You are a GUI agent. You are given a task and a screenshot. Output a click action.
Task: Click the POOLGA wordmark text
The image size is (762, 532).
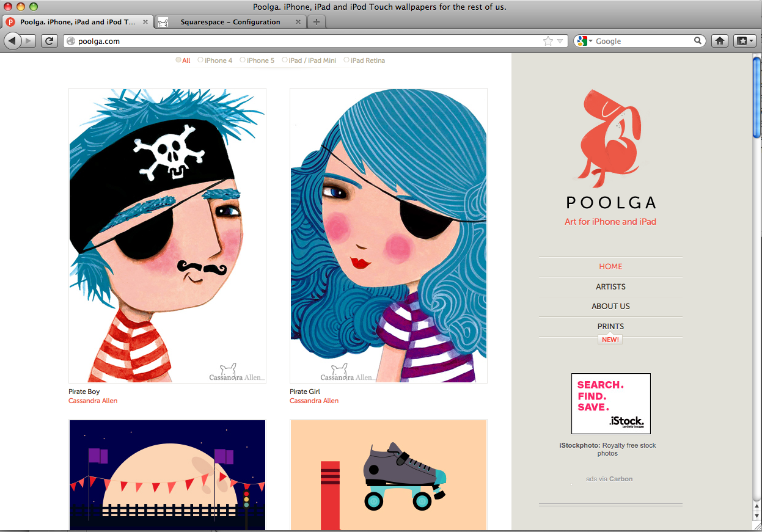click(610, 202)
